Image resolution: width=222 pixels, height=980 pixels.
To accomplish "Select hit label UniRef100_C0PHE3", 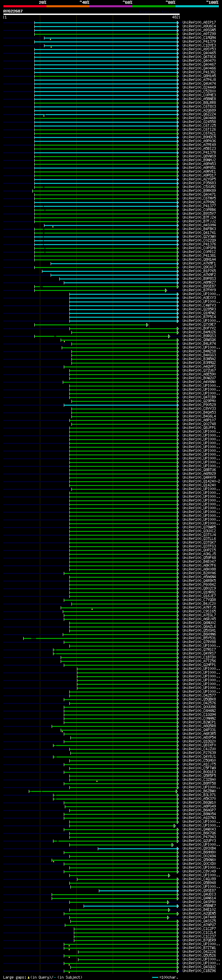I will pyautogui.click(x=199, y=95).
